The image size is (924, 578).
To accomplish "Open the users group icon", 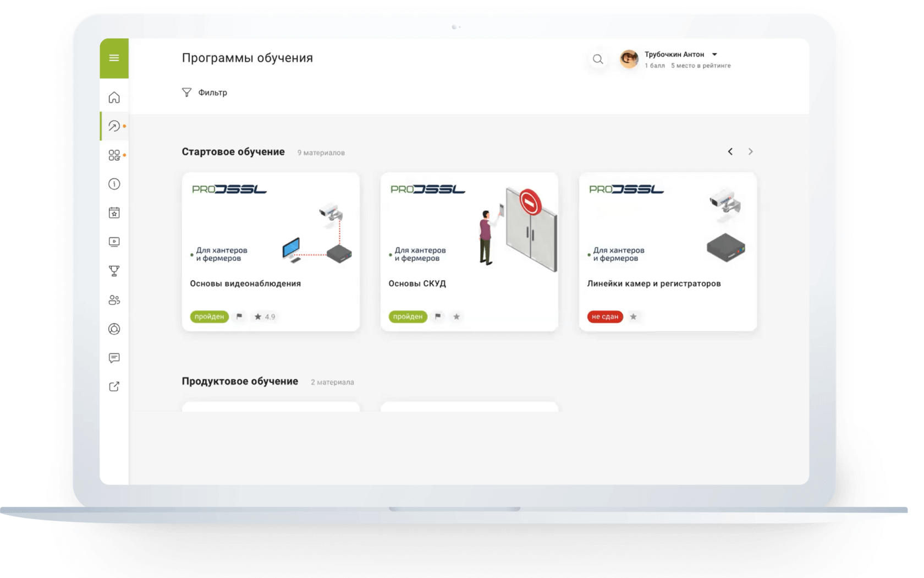I will 114,300.
